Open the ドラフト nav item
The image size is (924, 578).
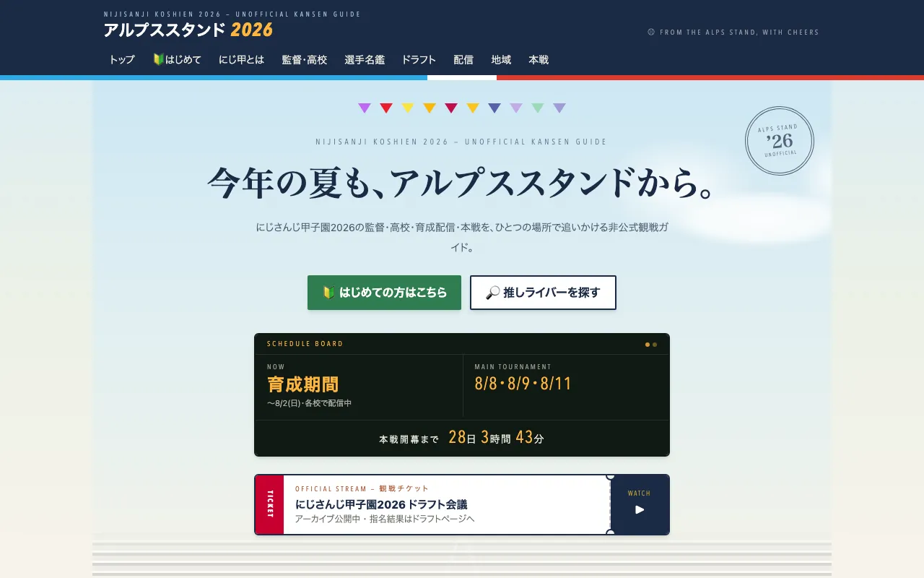click(x=419, y=60)
